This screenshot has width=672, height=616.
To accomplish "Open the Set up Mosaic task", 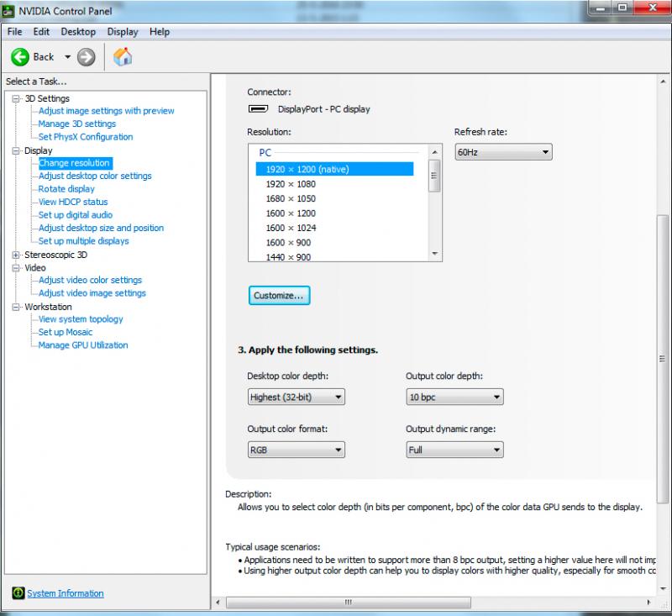I will pyautogui.click(x=66, y=332).
